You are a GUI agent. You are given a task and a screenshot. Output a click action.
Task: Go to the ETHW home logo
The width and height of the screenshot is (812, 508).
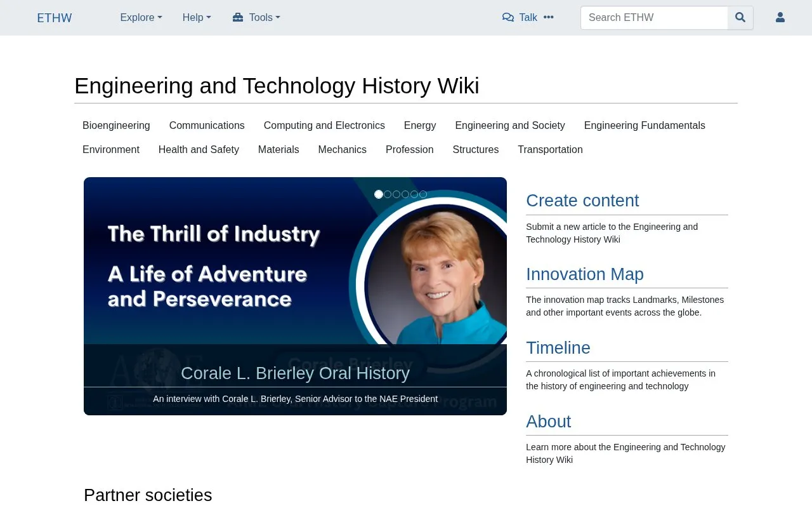[55, 18]
